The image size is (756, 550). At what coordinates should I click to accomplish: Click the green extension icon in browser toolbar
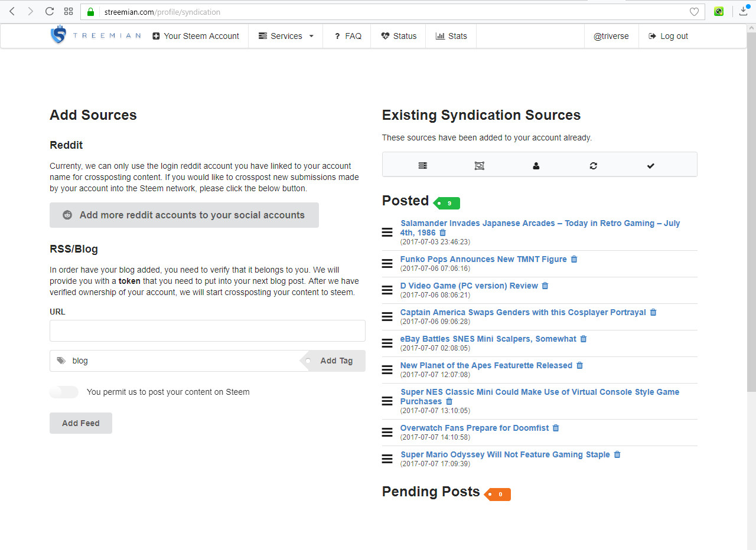point(719,11)
